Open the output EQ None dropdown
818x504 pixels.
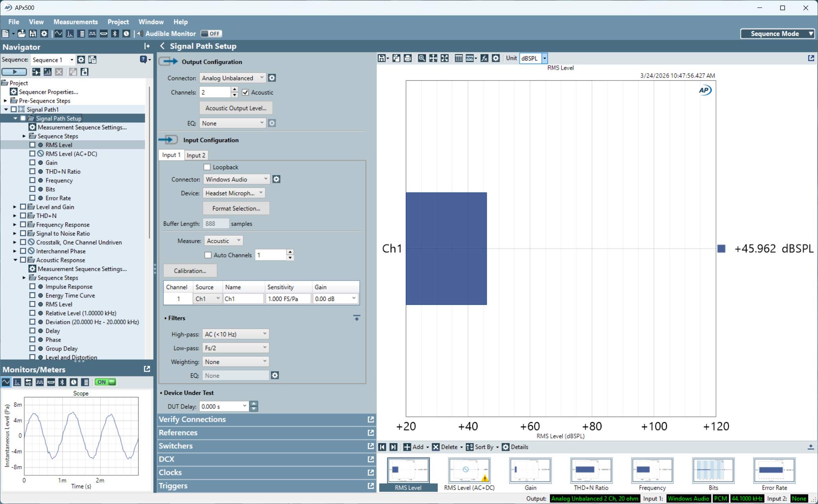(233, 123)
